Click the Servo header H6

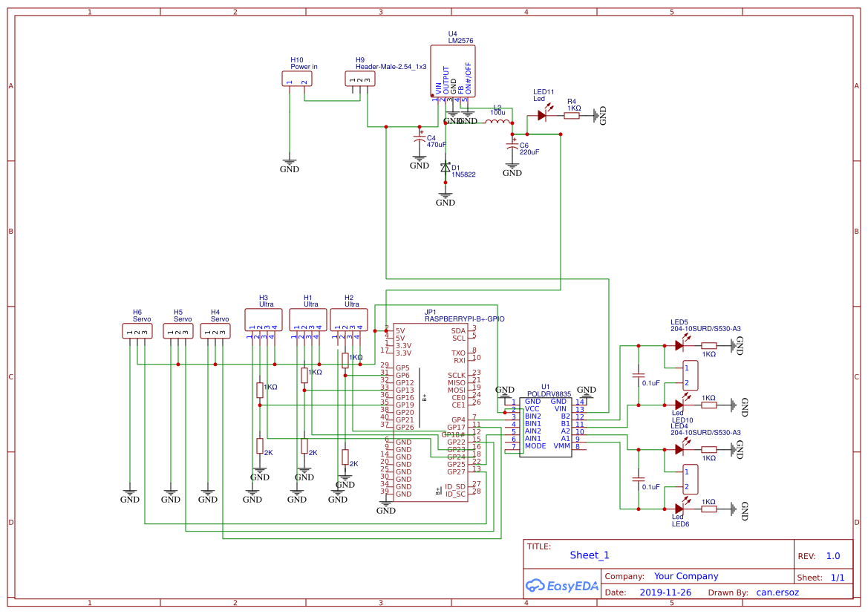[x=138, y=330]
